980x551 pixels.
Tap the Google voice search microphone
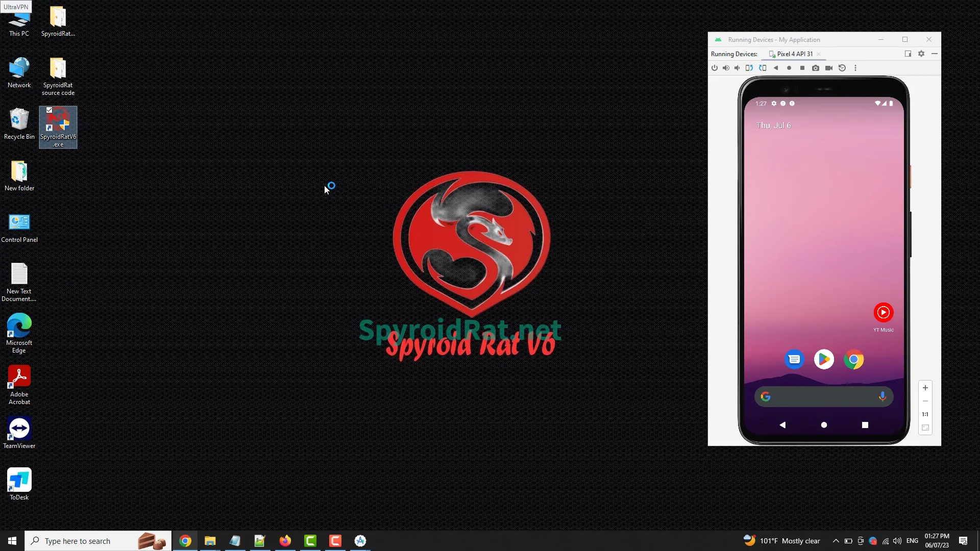click(x=883, y=396)
